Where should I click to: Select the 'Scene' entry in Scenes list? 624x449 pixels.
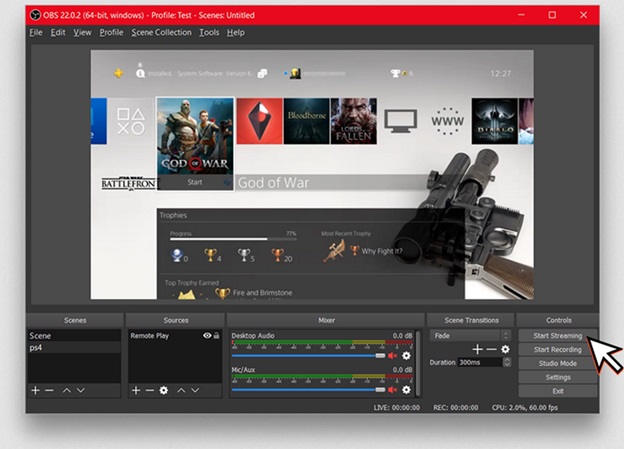click(x=74, y=336)
